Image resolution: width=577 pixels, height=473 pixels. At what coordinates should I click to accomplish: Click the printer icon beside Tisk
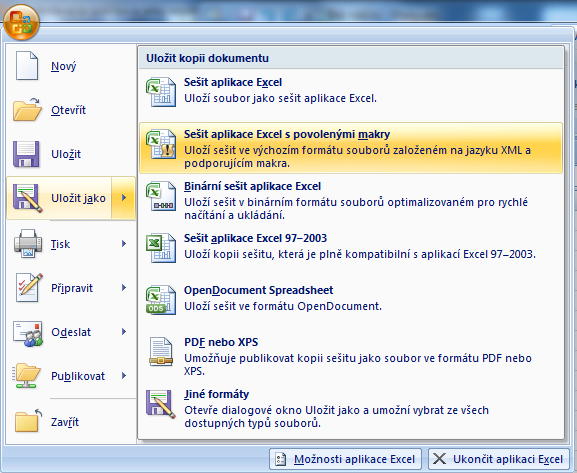coord(28,244)
